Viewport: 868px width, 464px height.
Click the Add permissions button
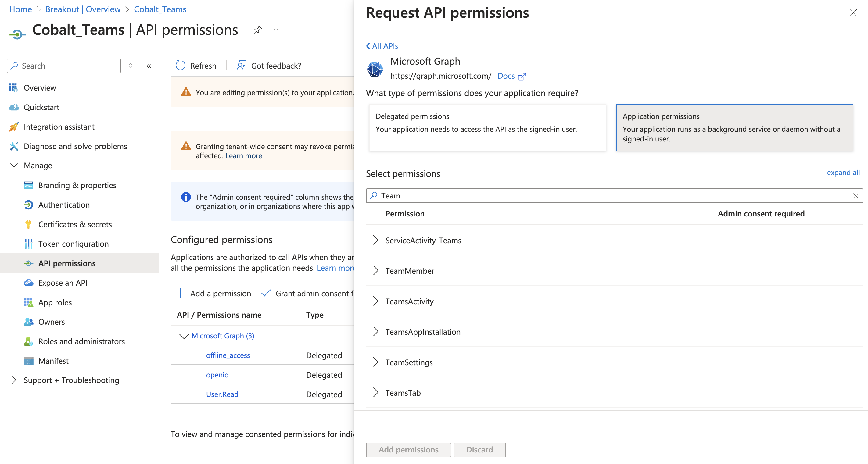pos(408,450)
